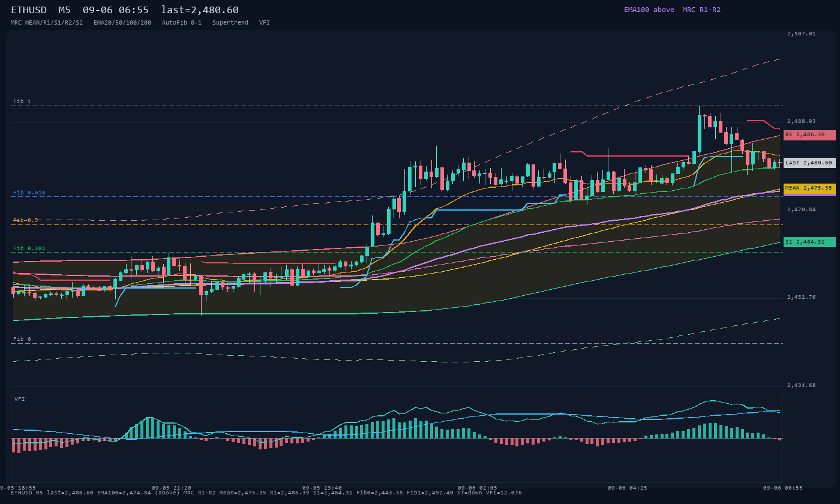Select the Fib 0.5 level label
The width and height of the screenshot is (840, 504).
[26, 220]
